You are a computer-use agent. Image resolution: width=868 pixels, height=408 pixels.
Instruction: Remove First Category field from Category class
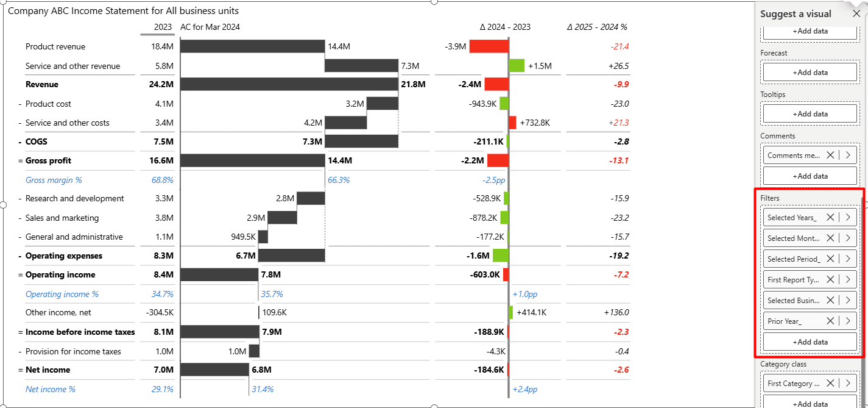(x=830, y=383)
